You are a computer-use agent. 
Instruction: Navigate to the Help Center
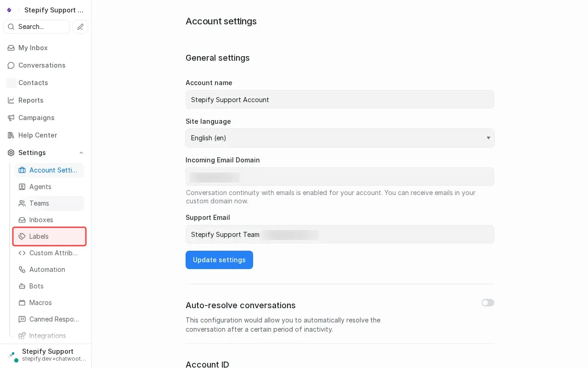tap(37, 135)
